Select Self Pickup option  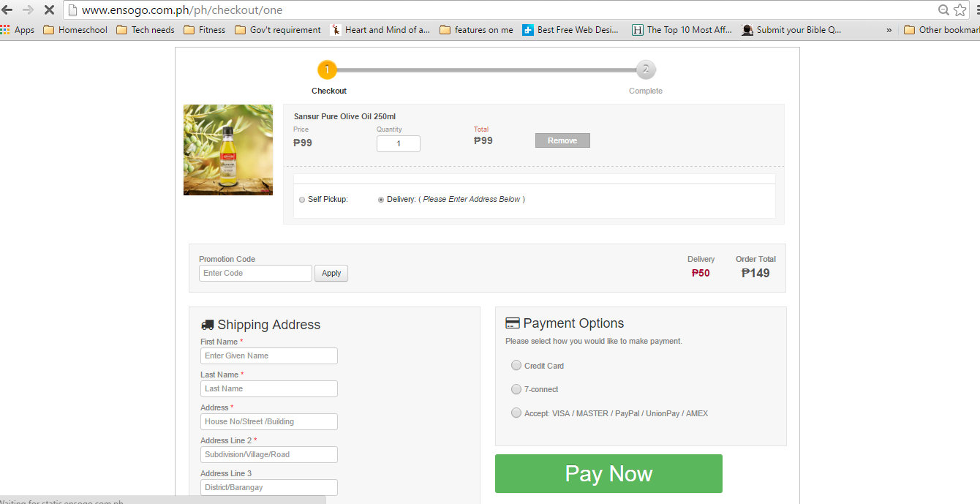click(x=302, y=200)
